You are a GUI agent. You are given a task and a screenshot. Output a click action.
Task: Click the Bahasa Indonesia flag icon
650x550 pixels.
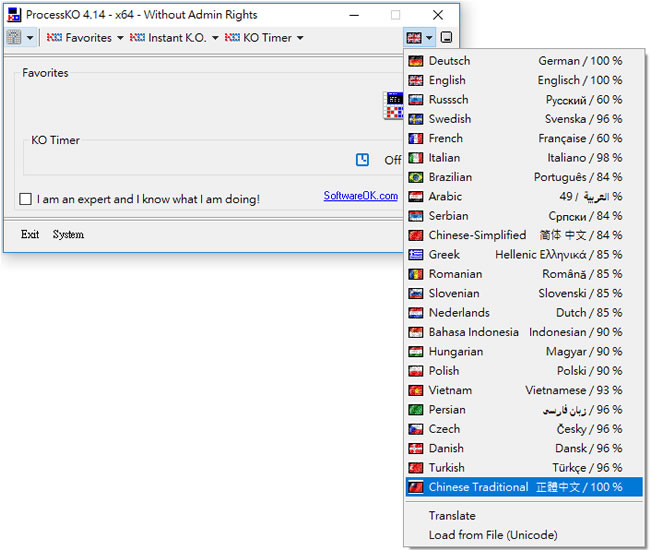(415, 332)
